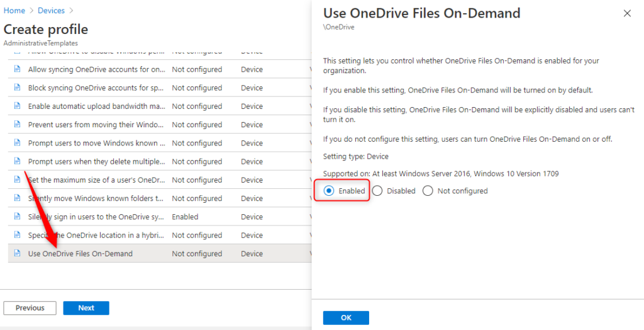
Task: Open 'Set the maximum size of a user's OneDr...' setting
Action: [97, 180]
